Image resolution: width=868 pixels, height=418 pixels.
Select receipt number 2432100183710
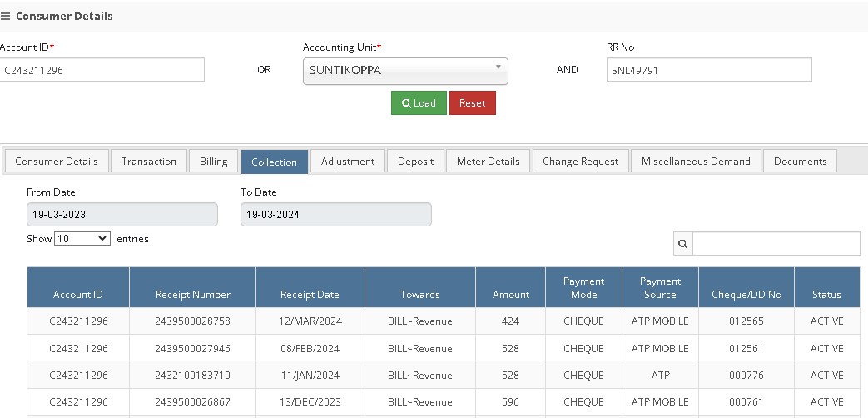point(192,375)
